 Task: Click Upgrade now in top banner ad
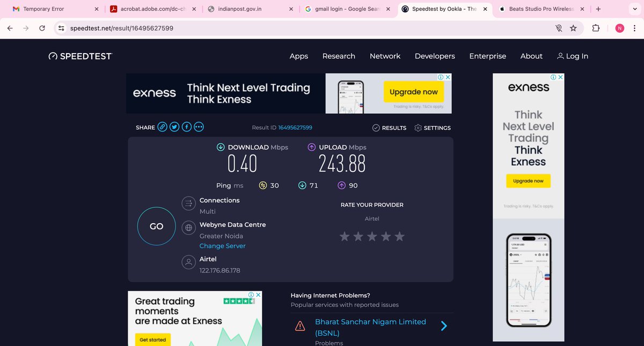click(413, 92)
